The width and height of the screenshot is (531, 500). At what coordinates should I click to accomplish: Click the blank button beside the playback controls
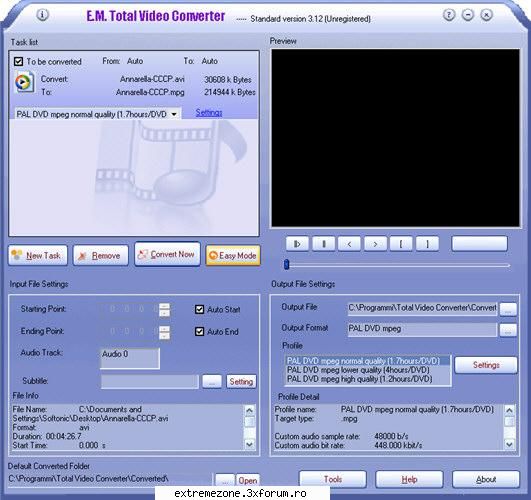coord(480,244)
